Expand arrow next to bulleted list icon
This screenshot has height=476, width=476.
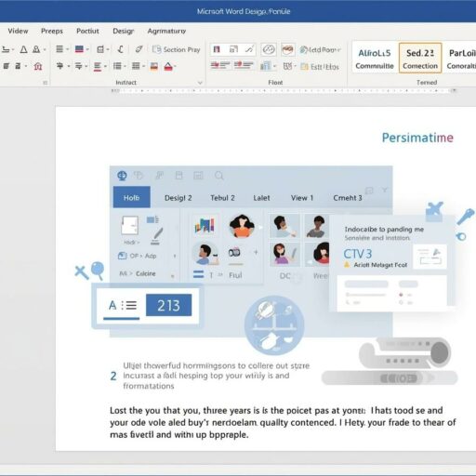[125, 66]
